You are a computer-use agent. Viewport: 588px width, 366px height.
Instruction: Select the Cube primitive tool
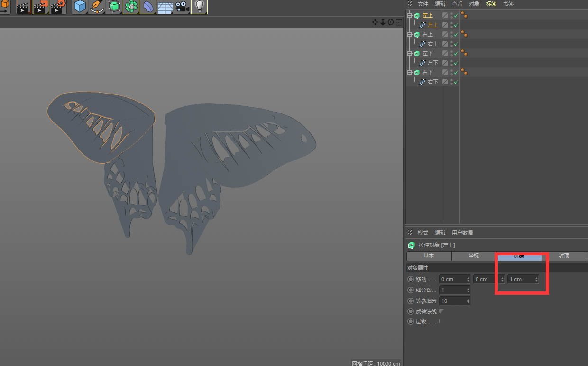coord(80,7)
